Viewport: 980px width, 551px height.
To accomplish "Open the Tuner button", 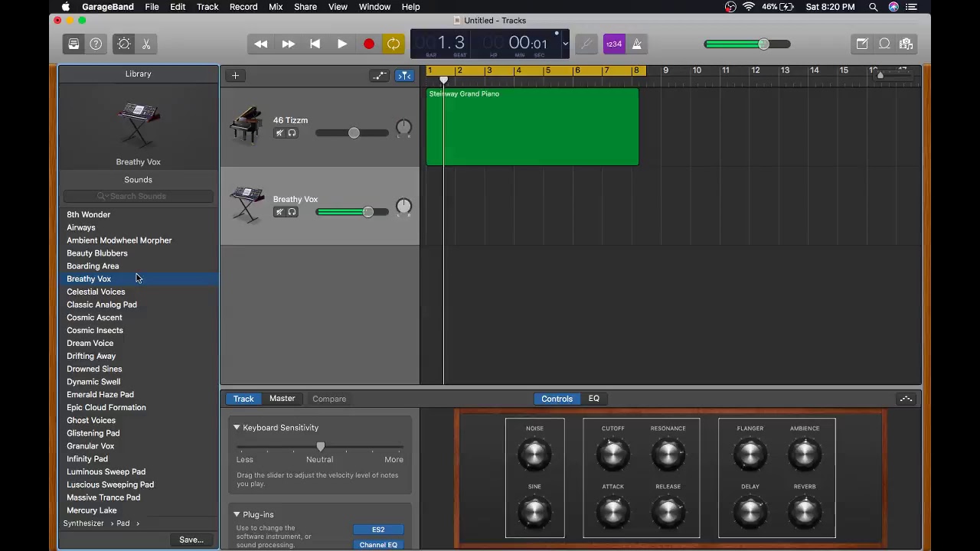I will (x=586, y=44).
